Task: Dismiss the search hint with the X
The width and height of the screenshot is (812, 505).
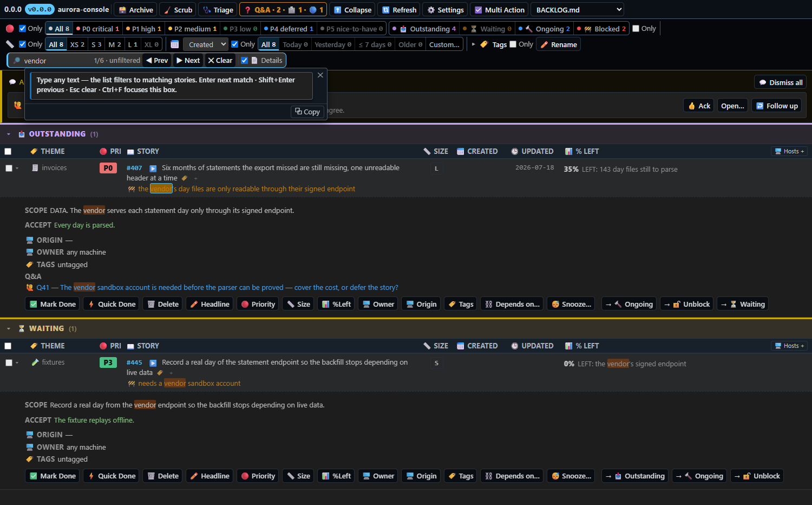Action: click(320, 75)
